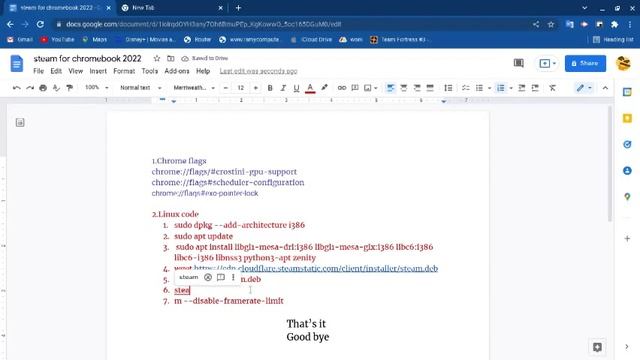
Task: Move document with folder icon
Action: coord(171,58)
